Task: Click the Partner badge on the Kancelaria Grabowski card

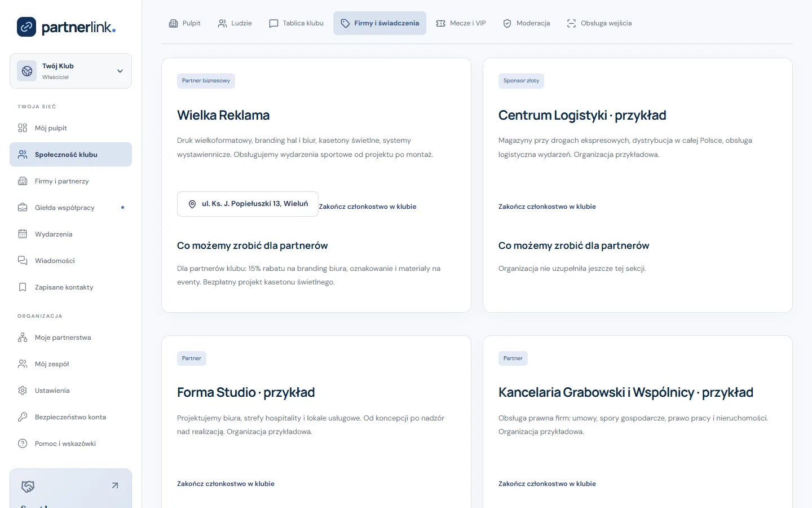Action: [x=513, y=358]
